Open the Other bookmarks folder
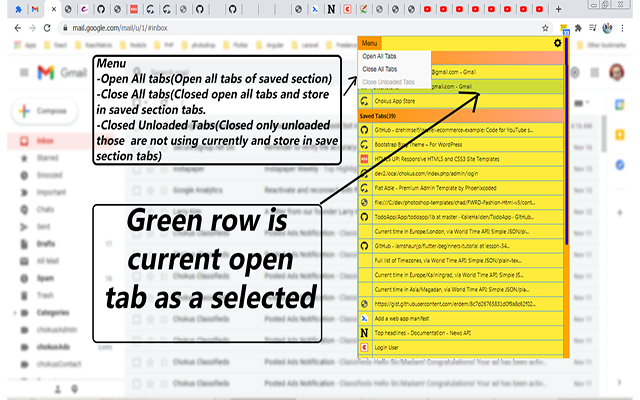The width and height of the screenshot is (640, 400). 602,45
